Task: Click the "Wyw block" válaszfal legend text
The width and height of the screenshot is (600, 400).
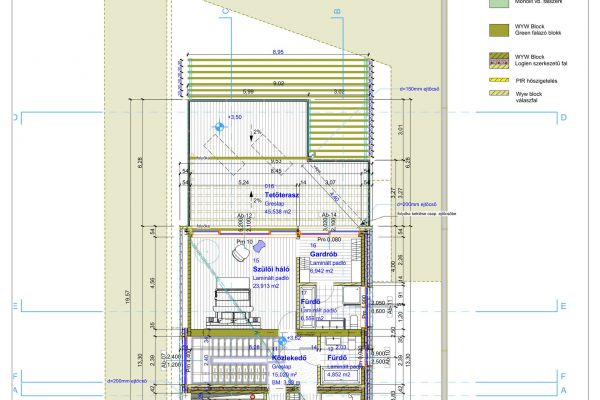Action: (x=529, y=94)
